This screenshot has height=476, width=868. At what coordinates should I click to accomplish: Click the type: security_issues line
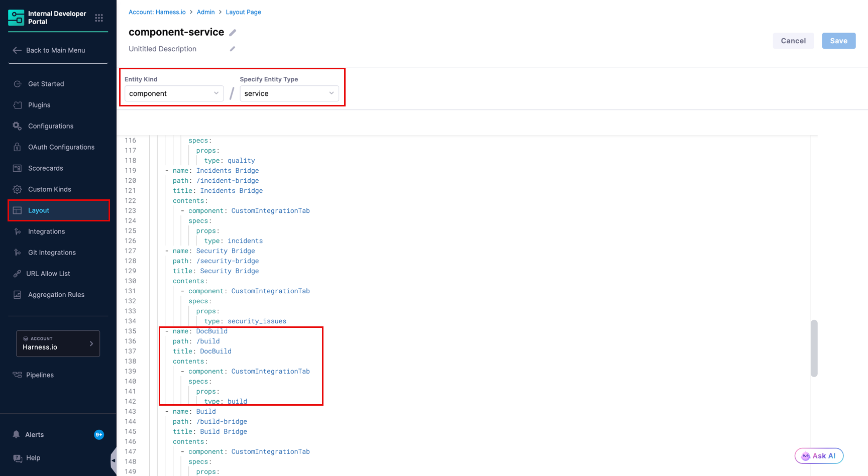245,321
